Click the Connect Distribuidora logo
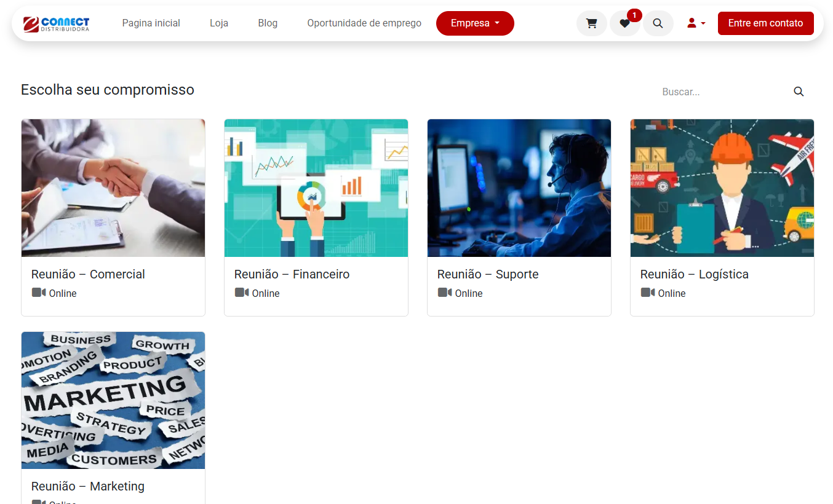Viewport: 833px width, 504px height. 56,23
